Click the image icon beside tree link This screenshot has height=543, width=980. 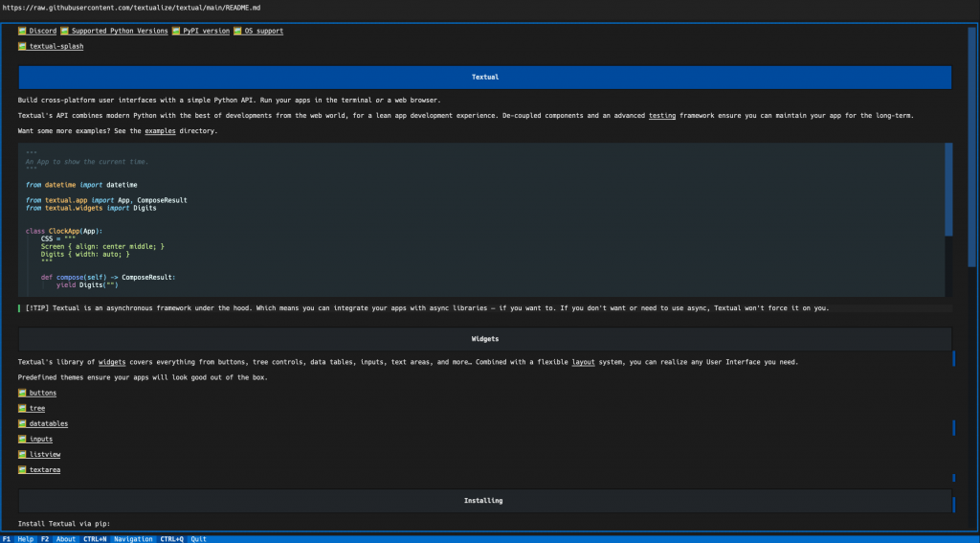[x=22, y=408]
